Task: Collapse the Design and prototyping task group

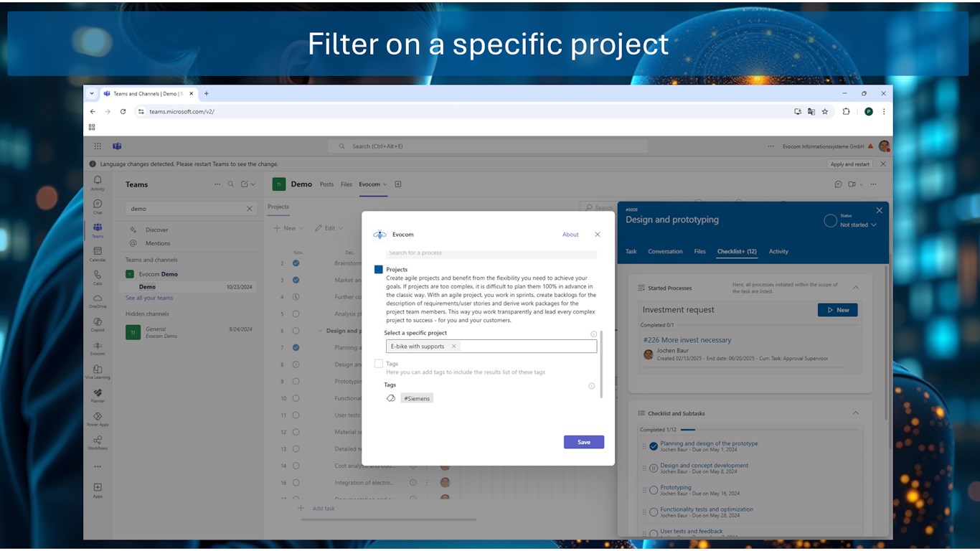Action: point(320,331)
